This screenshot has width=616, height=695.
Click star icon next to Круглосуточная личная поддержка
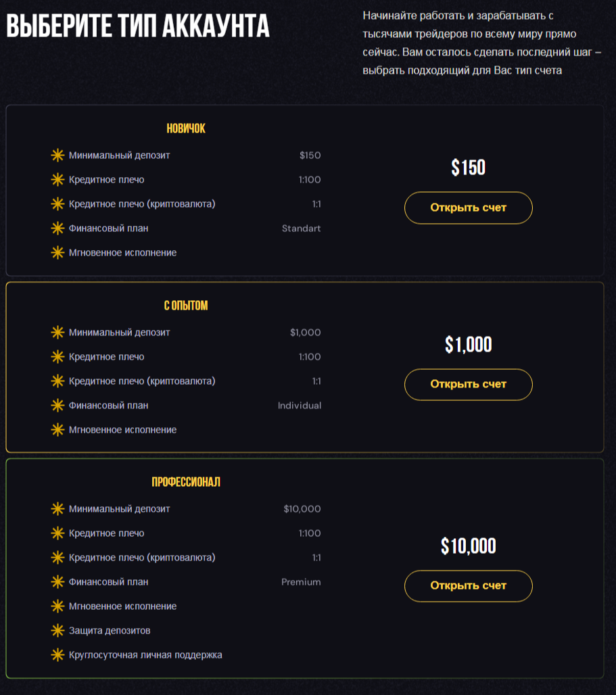(x=57, y=654)
